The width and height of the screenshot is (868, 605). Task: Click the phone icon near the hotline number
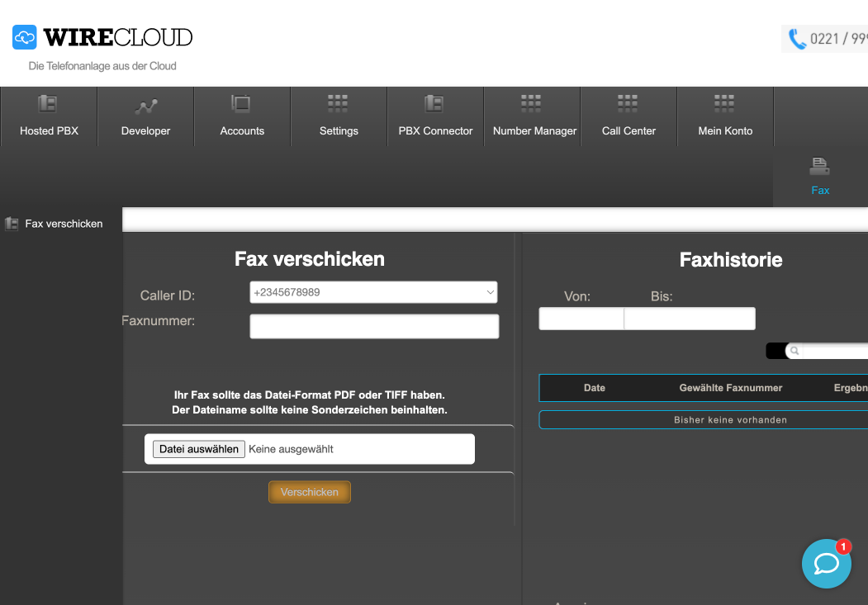796,38
